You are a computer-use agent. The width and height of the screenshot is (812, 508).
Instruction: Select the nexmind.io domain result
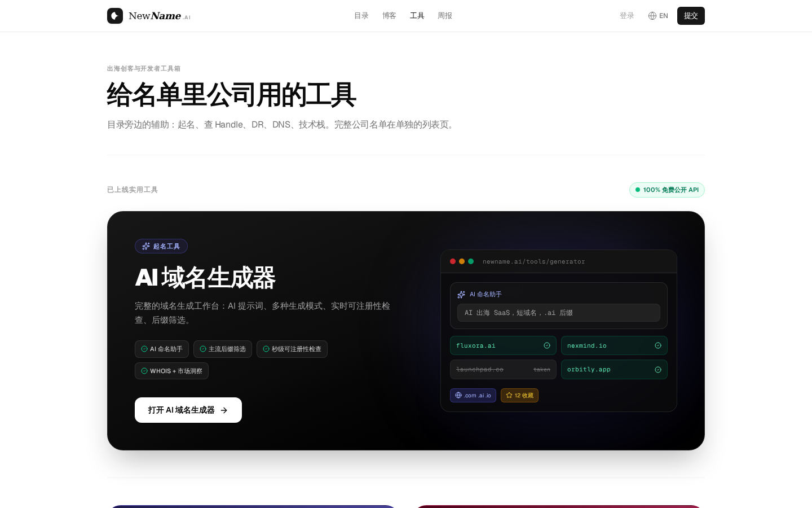coord(614,345)
